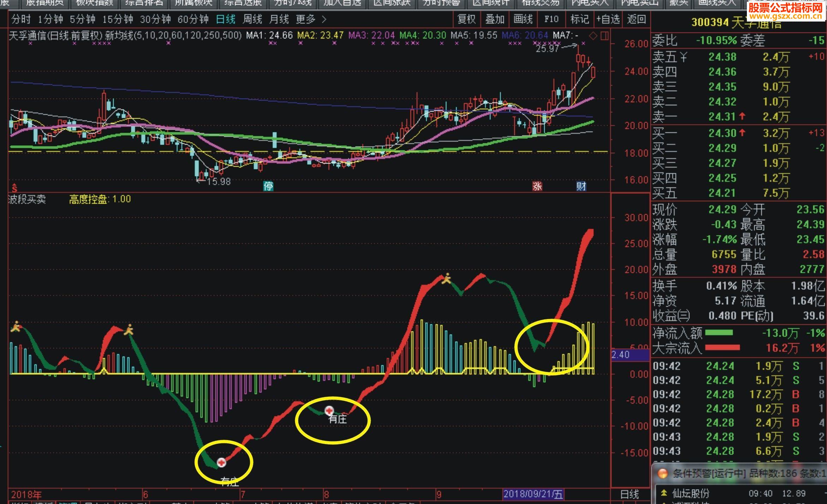Click the leftmost running-figure sell signal icon

(x=16, y=327)
